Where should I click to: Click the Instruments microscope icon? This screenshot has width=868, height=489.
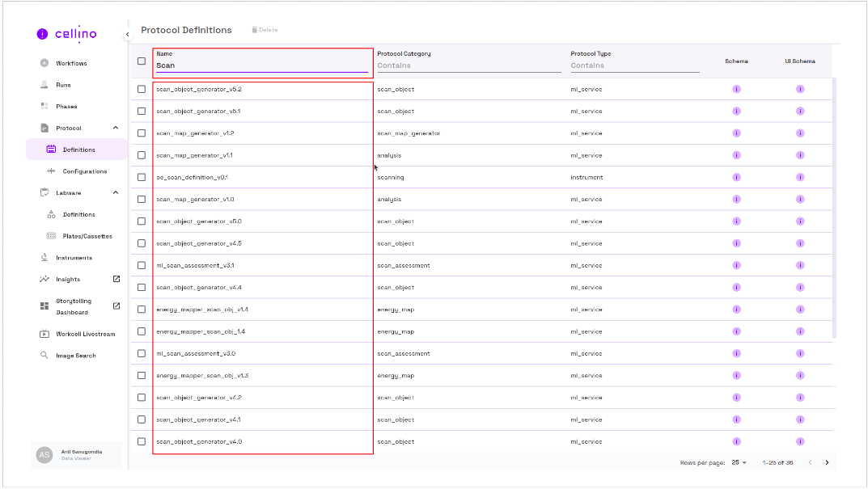click(44, 258)
